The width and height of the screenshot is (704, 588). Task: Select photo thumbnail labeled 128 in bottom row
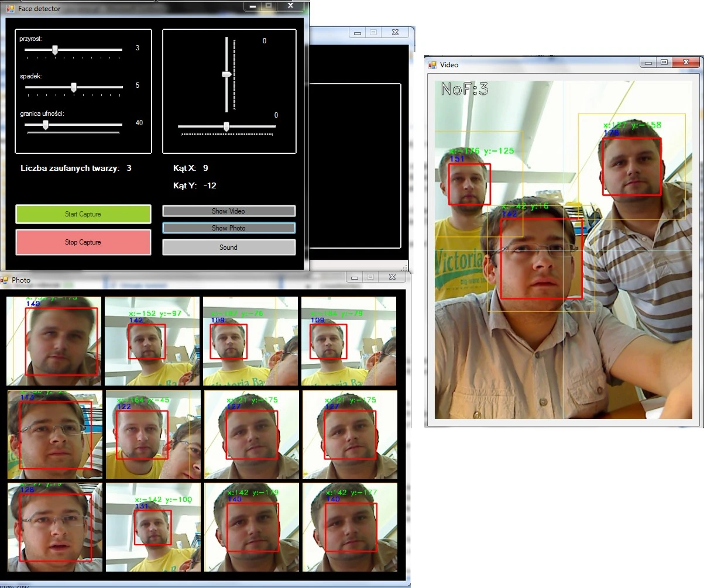click(55, 527)
